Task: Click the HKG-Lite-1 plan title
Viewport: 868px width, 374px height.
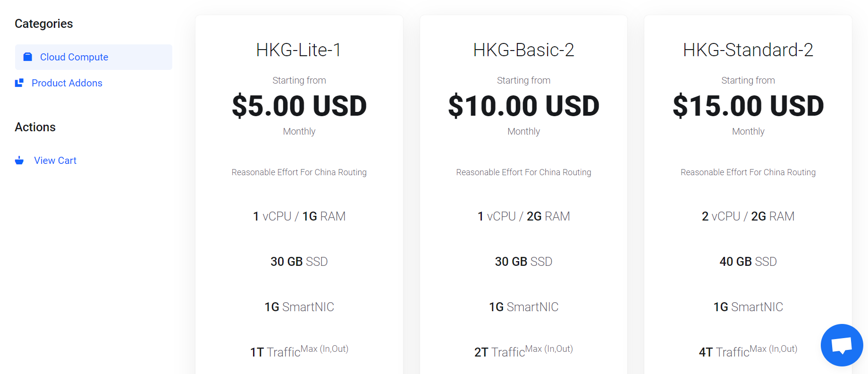Action: (299, 50)
